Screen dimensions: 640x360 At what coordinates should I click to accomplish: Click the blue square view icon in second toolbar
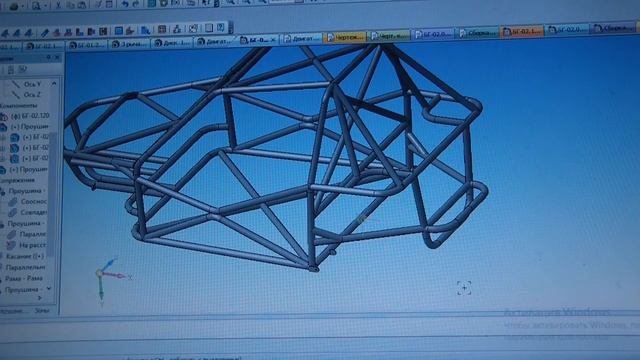tap(119, 30)
